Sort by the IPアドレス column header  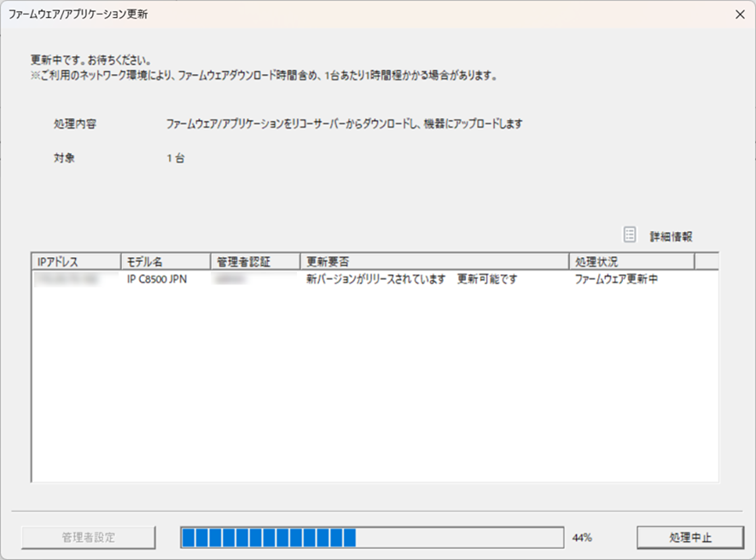[x=75, y=261]
